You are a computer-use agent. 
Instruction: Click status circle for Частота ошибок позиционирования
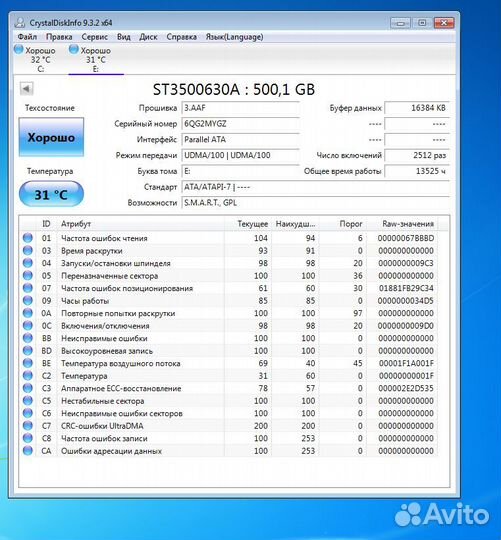[x=28, y=288]
